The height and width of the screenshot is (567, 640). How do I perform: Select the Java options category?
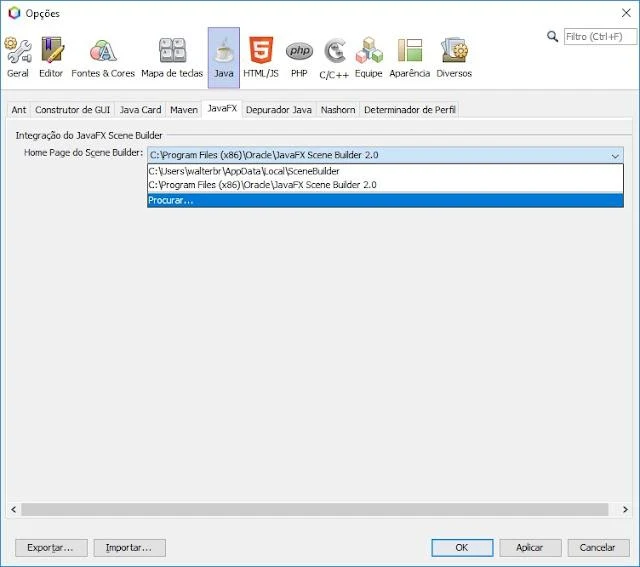coord(224,58)
